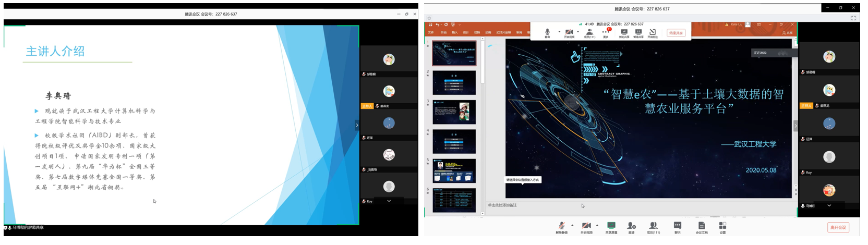Toggle 开启视频 camera in bottom toolbar
The width and height of the screenshot is (868, 245).
coord(586,226)
